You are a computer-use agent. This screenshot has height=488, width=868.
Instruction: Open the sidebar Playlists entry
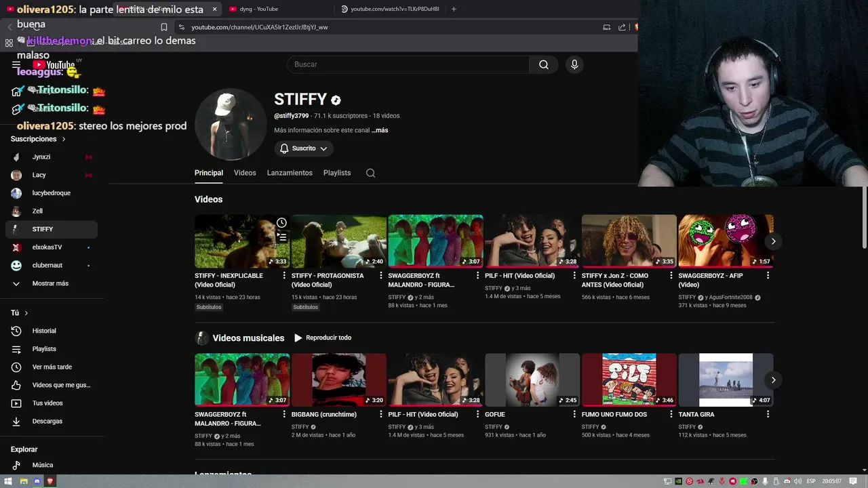(52, 349)
